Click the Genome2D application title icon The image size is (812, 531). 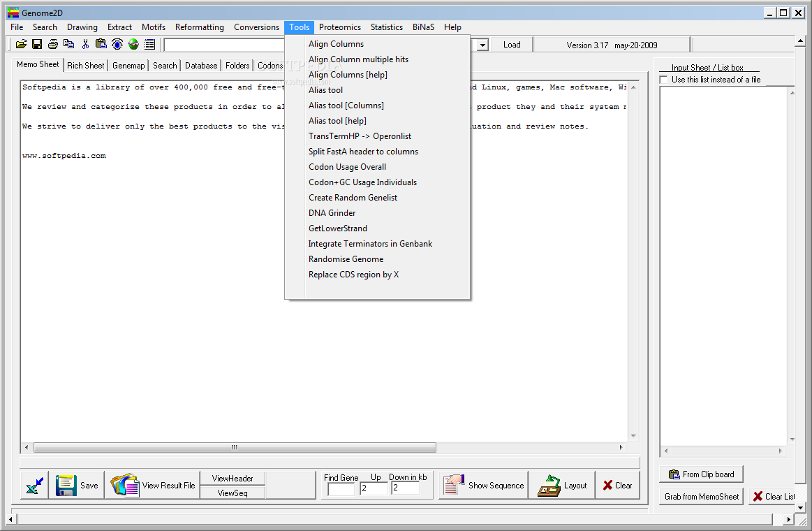tap(13, 13)
